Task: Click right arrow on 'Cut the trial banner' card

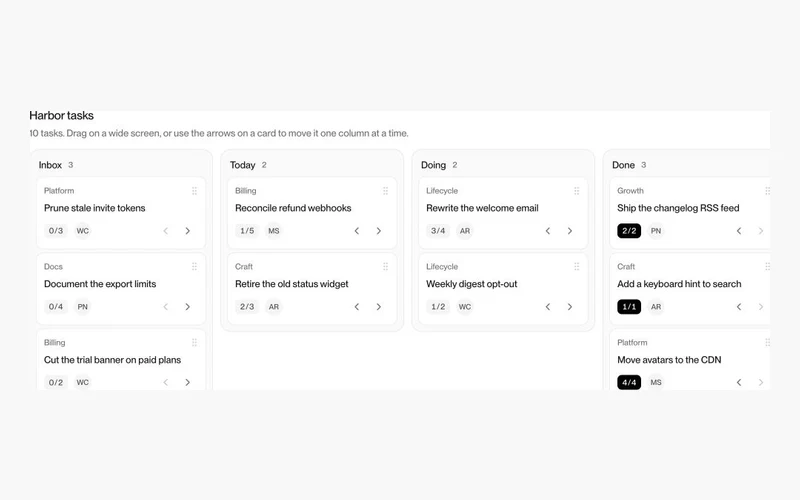Action: (x=188, y=382)
